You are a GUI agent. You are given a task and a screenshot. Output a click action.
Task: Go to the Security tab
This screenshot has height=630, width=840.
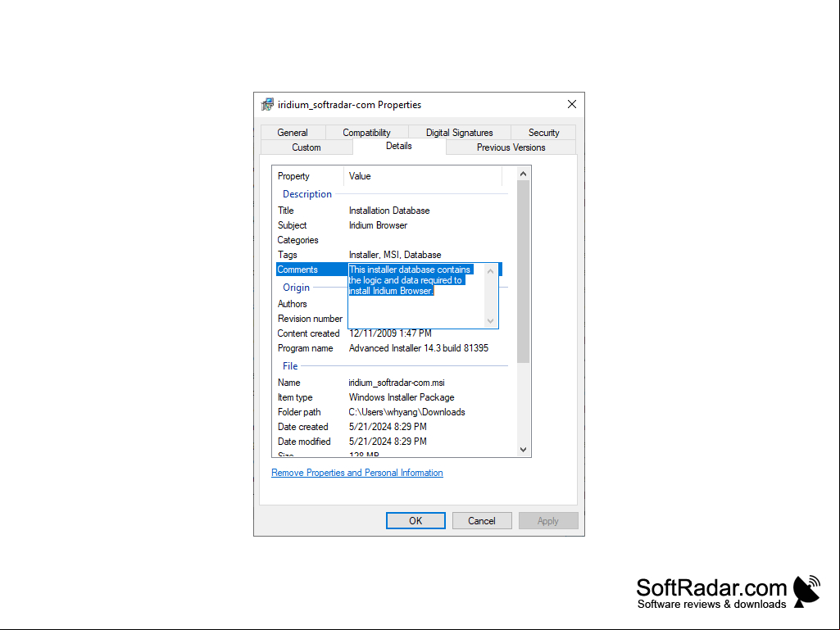click(543, 133)
